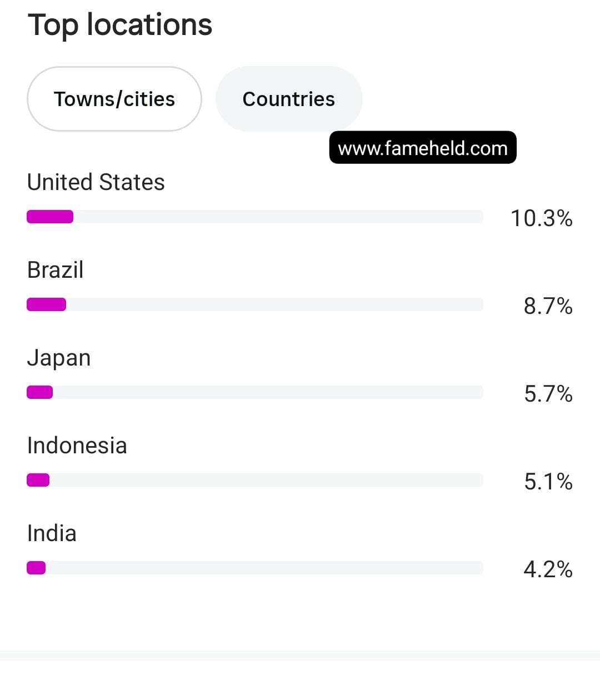Tap the 5.1% value
600x700 pixels.
548,481
